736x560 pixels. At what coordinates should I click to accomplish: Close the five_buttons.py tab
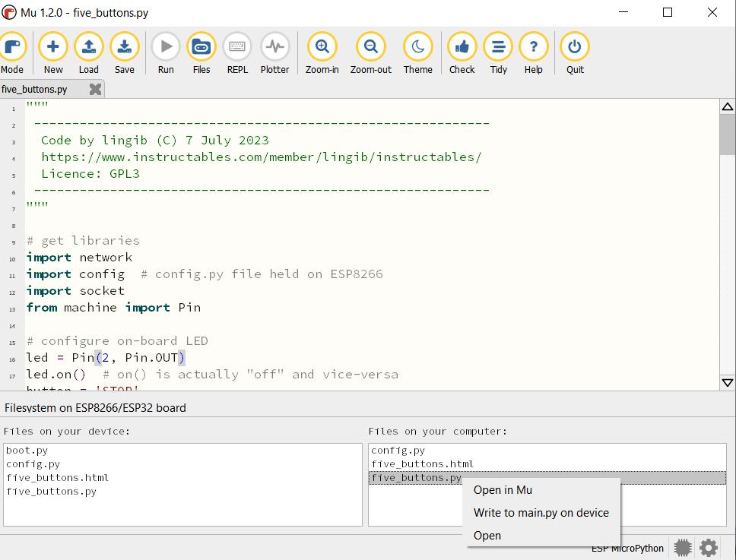click(95, 89)
